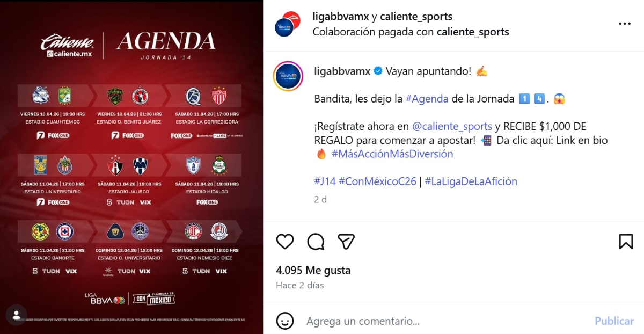Screen dimensions: 644x334
Task: Open the caliente_sports profile from the header
Action: tap(416, 17)
